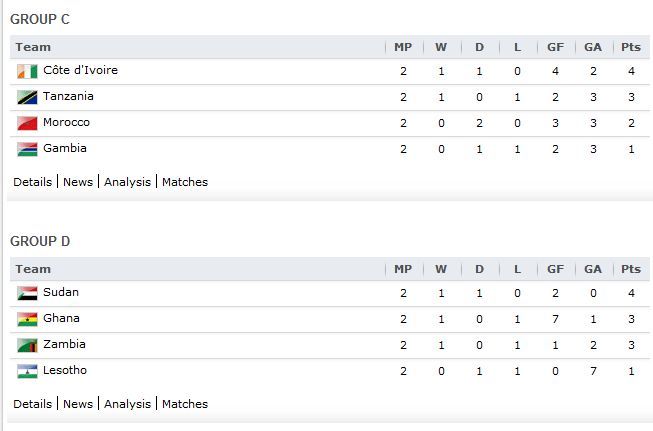Click the Lesotho flag icon

click(x=27, y=371)
